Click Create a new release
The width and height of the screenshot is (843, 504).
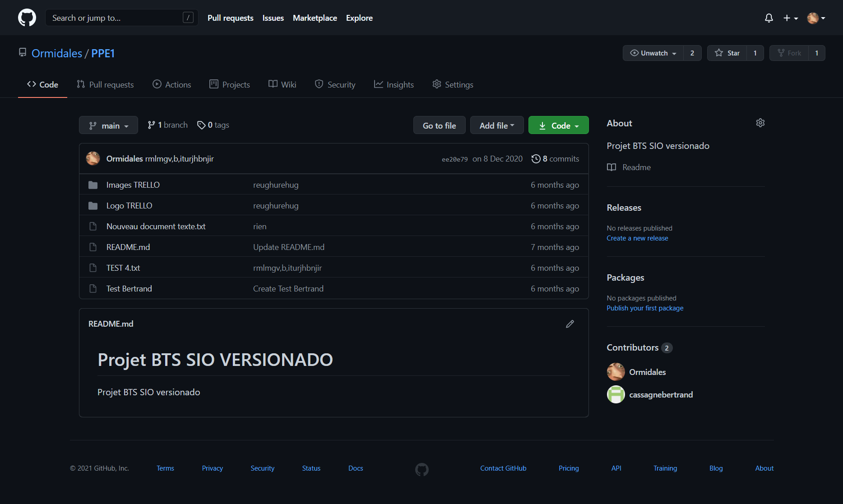click(637, 238)
